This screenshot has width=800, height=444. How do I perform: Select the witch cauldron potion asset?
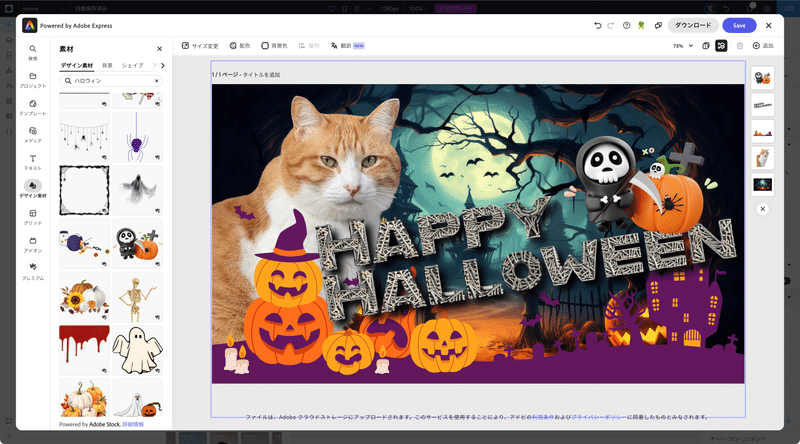coord(84,243)
